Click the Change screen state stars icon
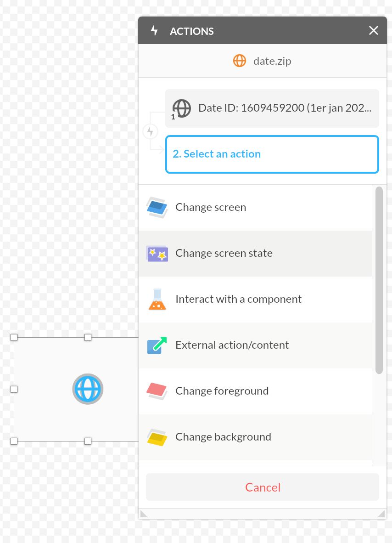 click(x=157, y=253)
